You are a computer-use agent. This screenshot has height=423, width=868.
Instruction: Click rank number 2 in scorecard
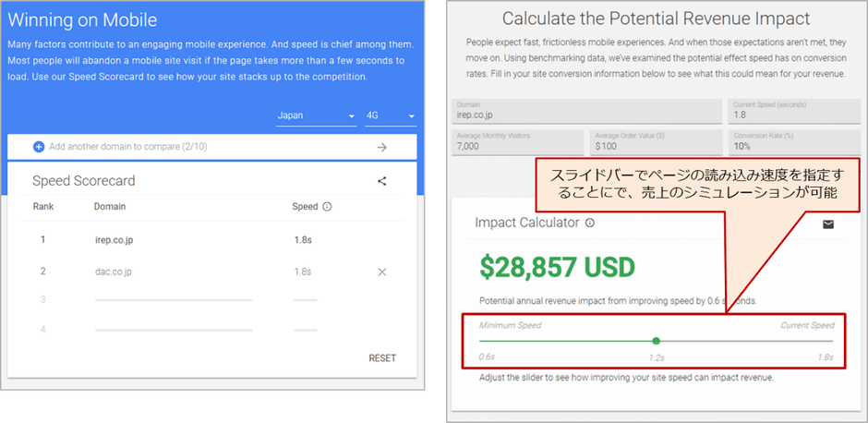point(42,272)
